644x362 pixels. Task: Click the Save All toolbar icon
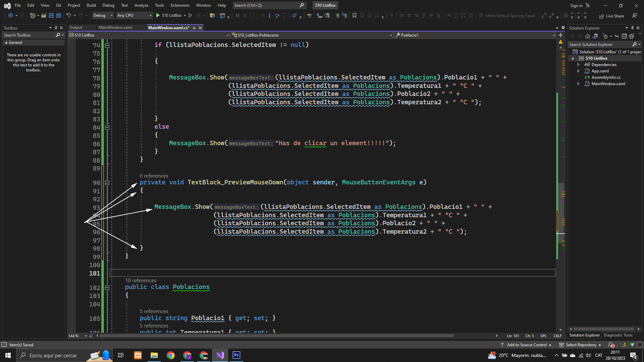[x=58, y=15]
